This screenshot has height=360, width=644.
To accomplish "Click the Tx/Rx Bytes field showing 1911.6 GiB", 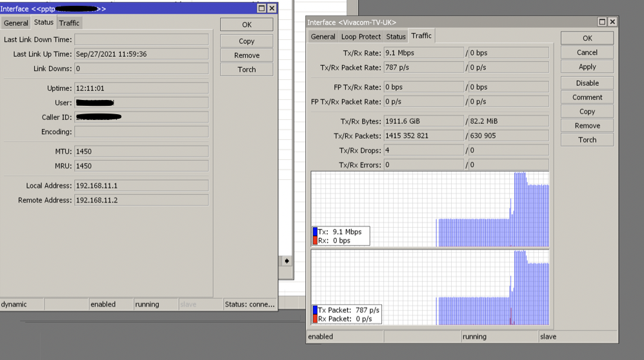I will (423, 121).
